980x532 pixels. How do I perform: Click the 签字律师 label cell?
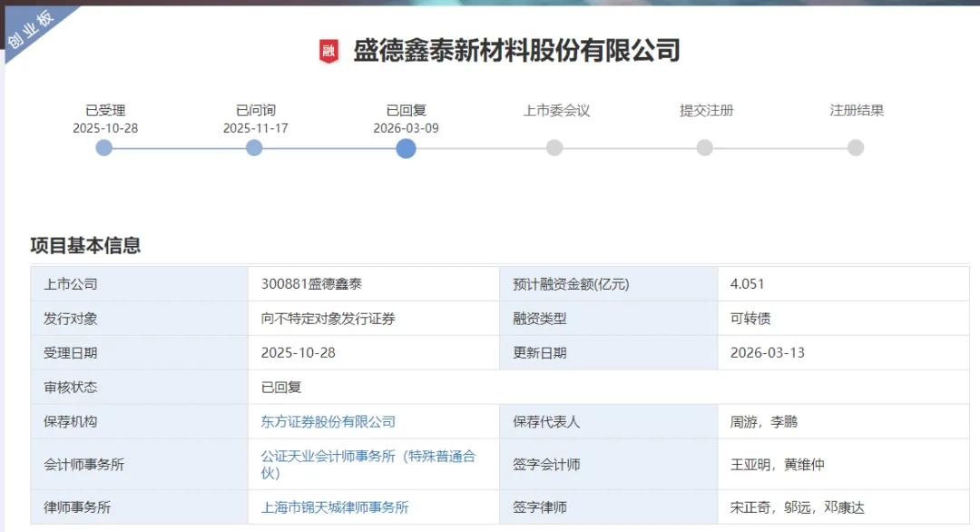click(x=609, y=507)
